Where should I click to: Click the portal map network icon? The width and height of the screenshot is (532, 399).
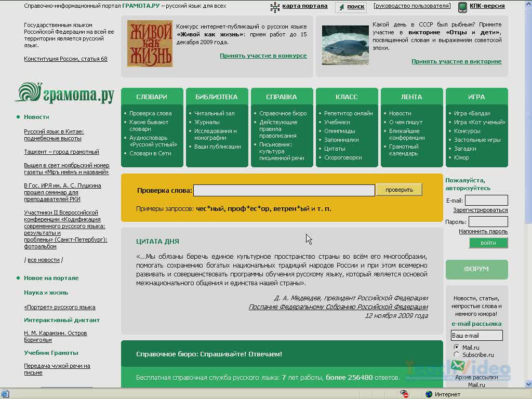point(275,7)
